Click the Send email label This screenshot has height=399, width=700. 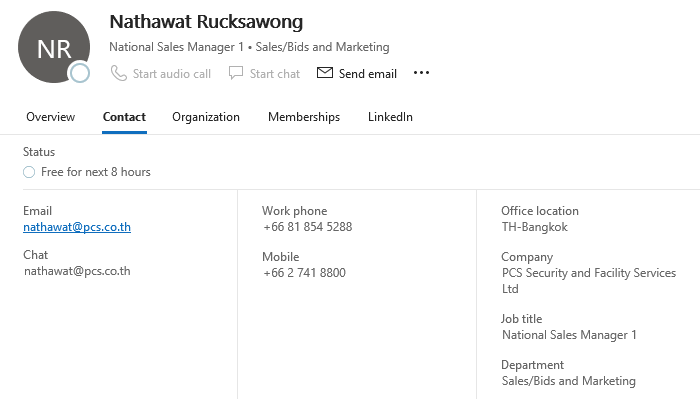(x=367, y=74)
